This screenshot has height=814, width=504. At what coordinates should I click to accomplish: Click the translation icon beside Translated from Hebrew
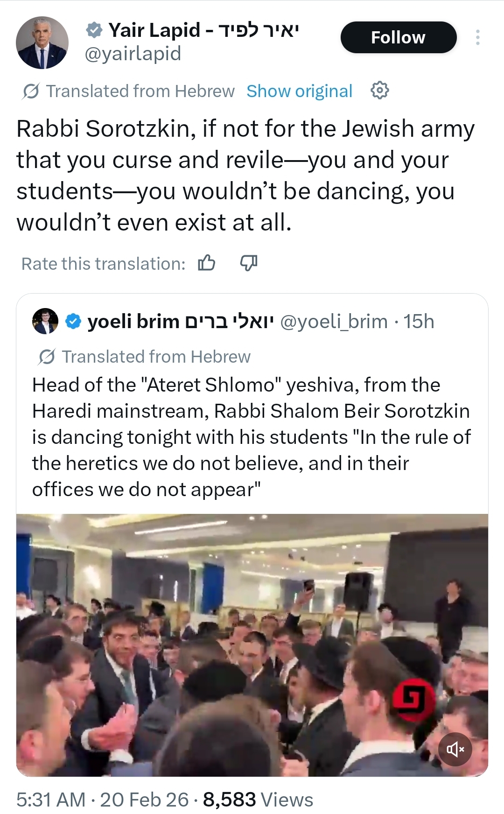tap(31, 91)
